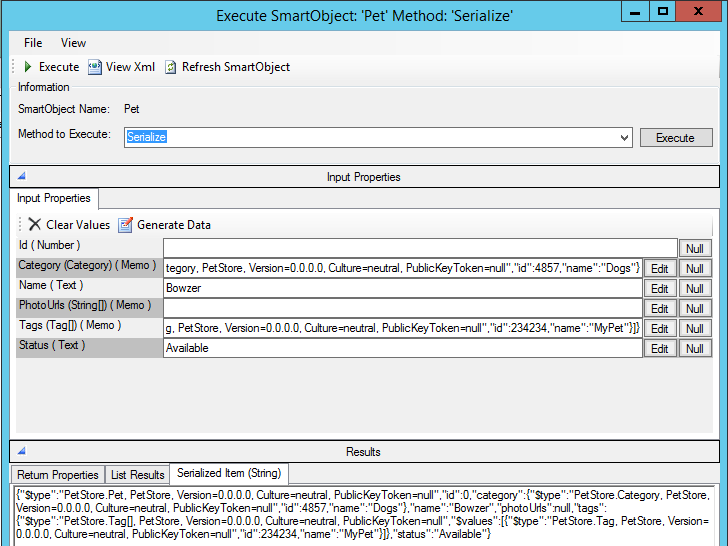Screen dimensions: 728x546
Task: Set the Id field to Null
Action: tap(694, 249)
